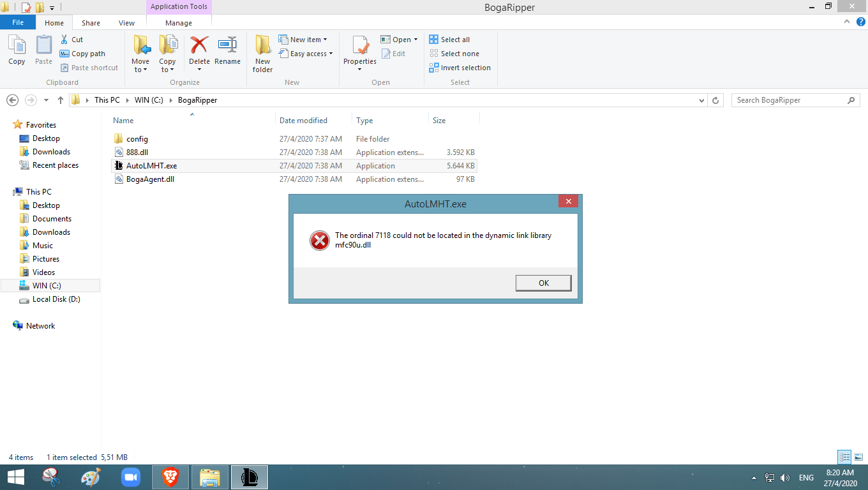Close the AutoLMHT.exe error dialog
This screenshot has height=490, width=868.
pyautogui.click(x=568, y=202)
